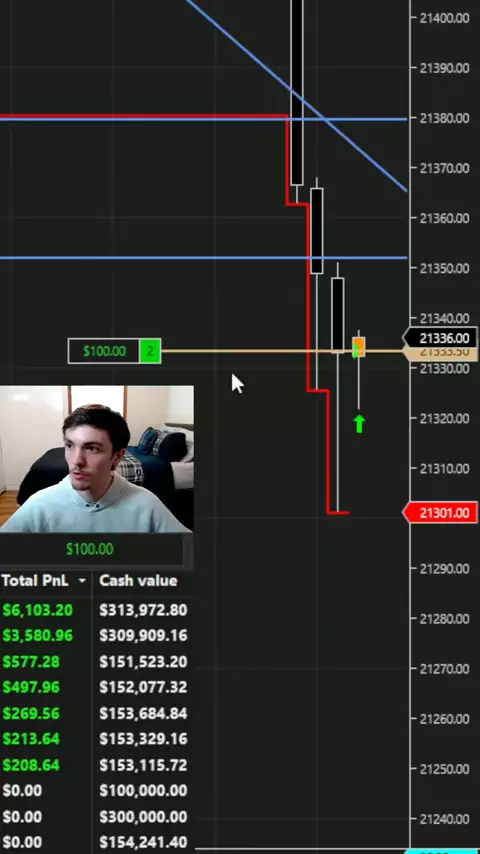Select the horizontal blue line at 21352

pyautogui.click(x=203, y=258)
